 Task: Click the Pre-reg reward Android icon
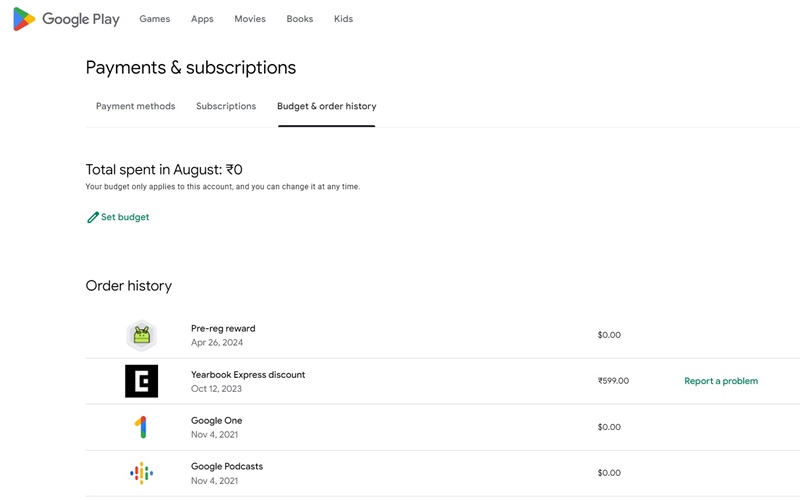[141, 335]
